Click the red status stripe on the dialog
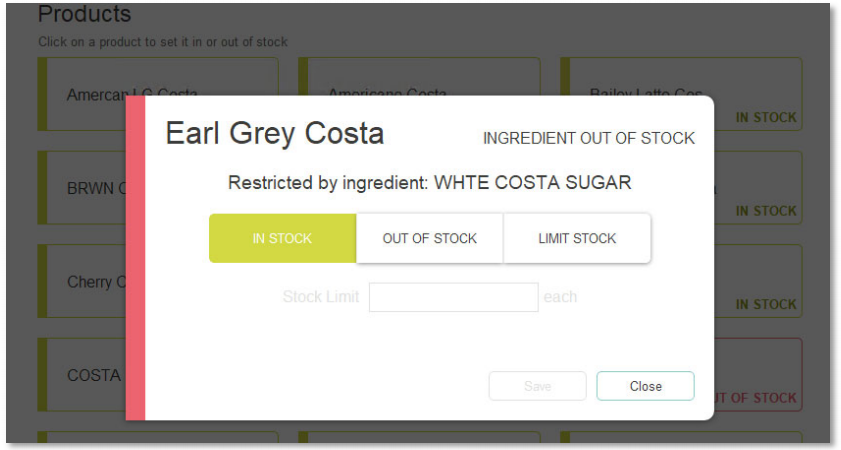 click(135, 258)
